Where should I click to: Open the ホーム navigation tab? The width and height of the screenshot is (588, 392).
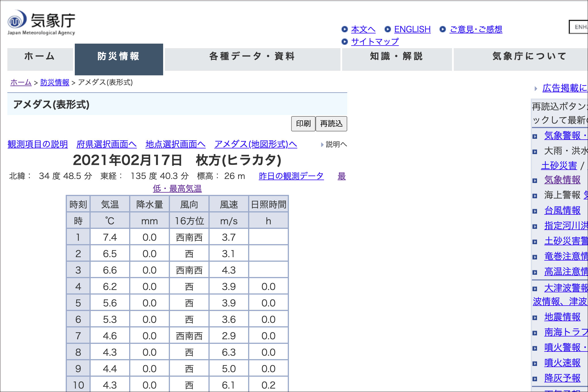click(40, 57)
